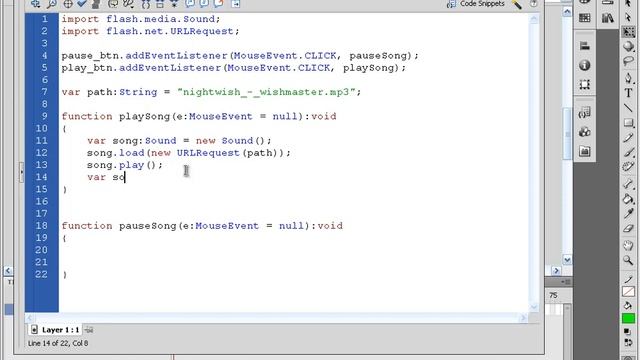Click the Script Assist wand icon
The height and width of the screenshot is (360, 640).
coord(517,4)
